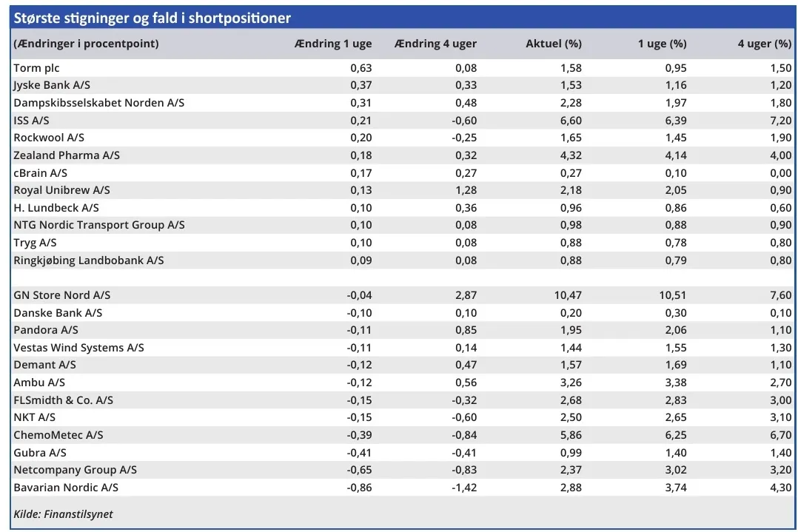Click the '4 uger (%)' column header
Image resolution: width=798 pixels, height=532 pixels.
pyautogui.click(x=764, y=44)
